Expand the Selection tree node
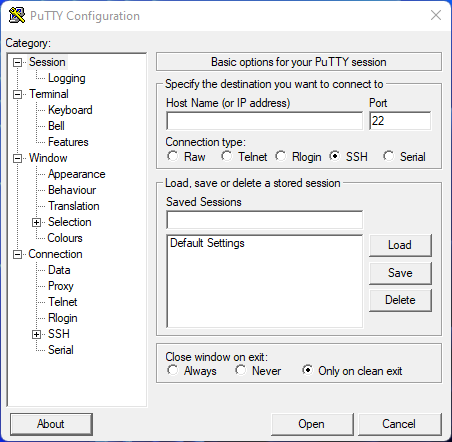 (x=37, y=222)
